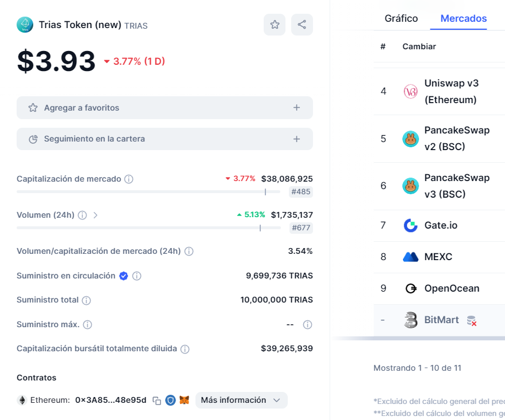Screen dimensions: 505x420
Task: Click BitMart database warning icon
Action: tap(472, 320)
